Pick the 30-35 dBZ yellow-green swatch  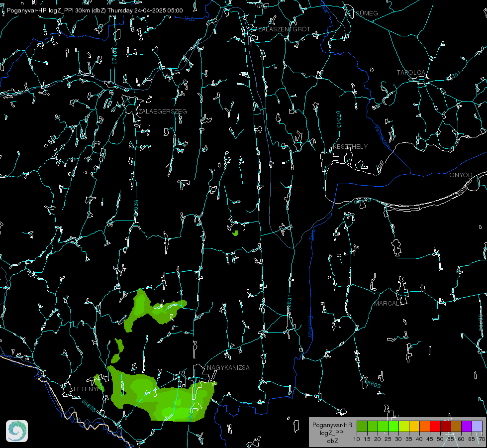coord(404,426)
